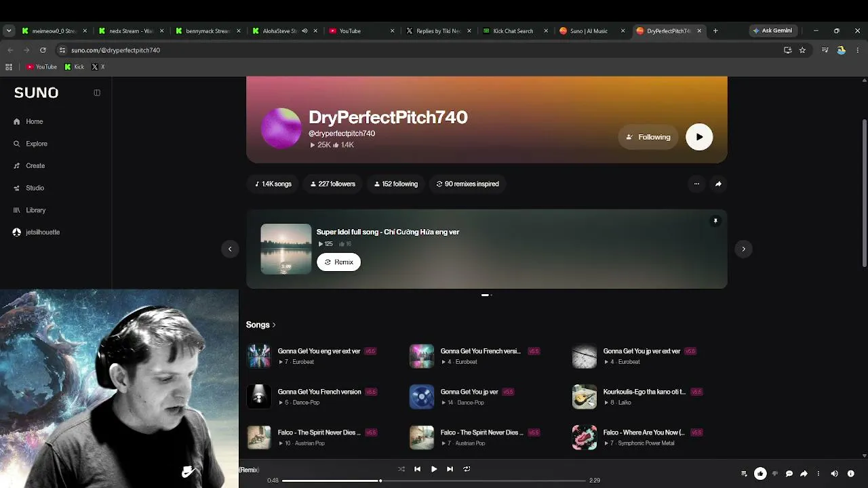This screenshot has width=868, height=488.
Task: Toggle shuffle in the player
Action: [401, 469]
